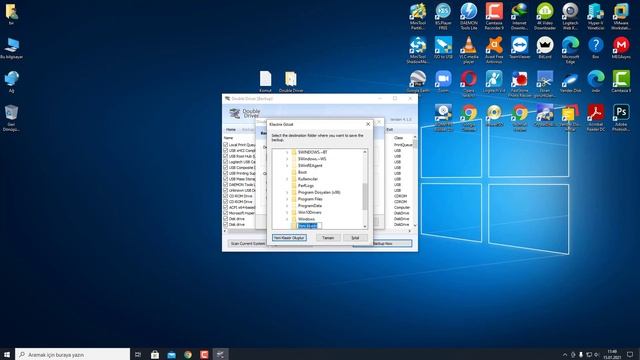This screenshot has height=360, width=640.
Task: Open Chrome from the taskbar
Action: 188,354
